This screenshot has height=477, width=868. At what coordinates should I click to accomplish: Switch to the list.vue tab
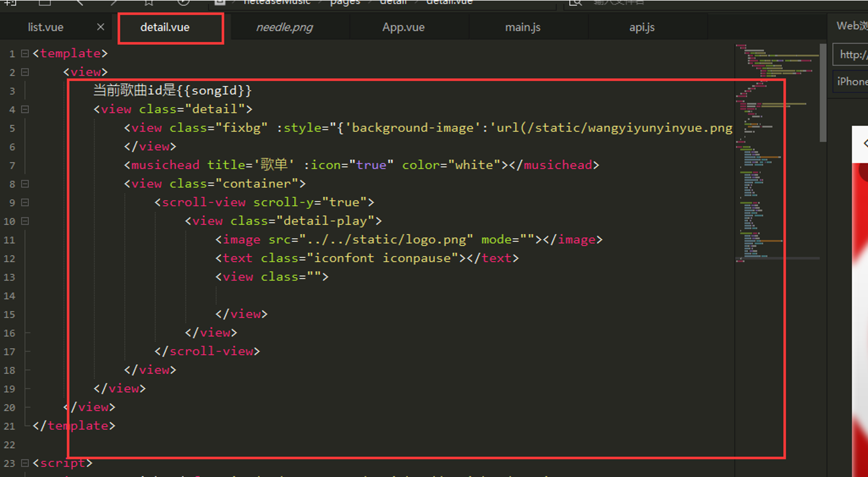click(46, 27)
